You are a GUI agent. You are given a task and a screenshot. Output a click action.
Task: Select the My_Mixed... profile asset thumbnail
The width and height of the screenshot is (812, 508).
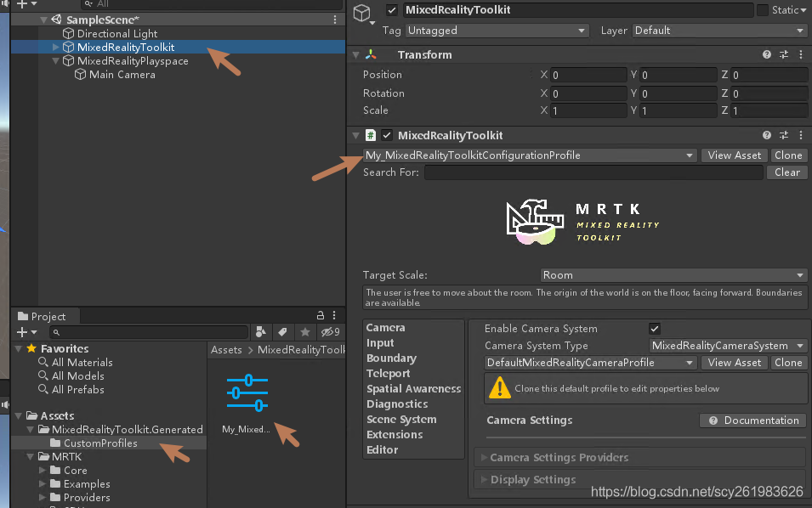[x=247, y=393]
